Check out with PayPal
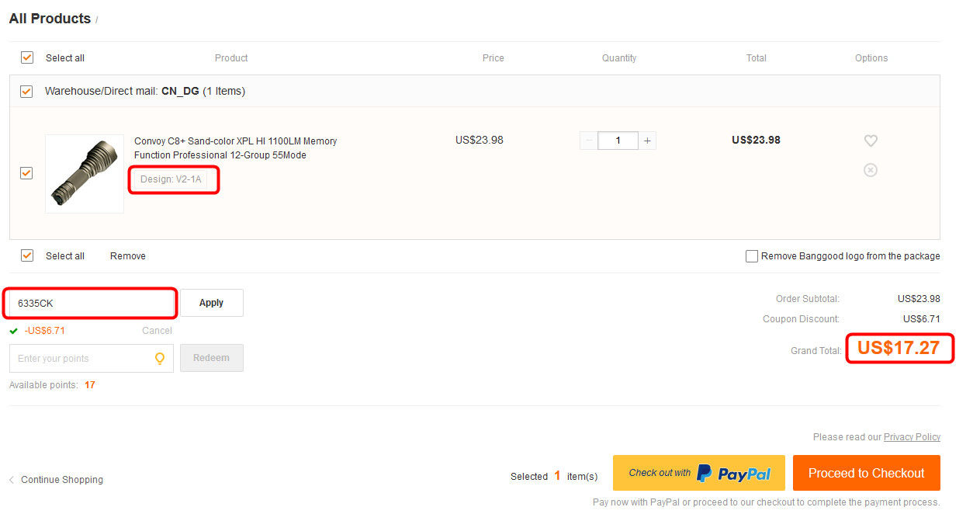Viewport: 980px width, 528px height. pos(699,473)
